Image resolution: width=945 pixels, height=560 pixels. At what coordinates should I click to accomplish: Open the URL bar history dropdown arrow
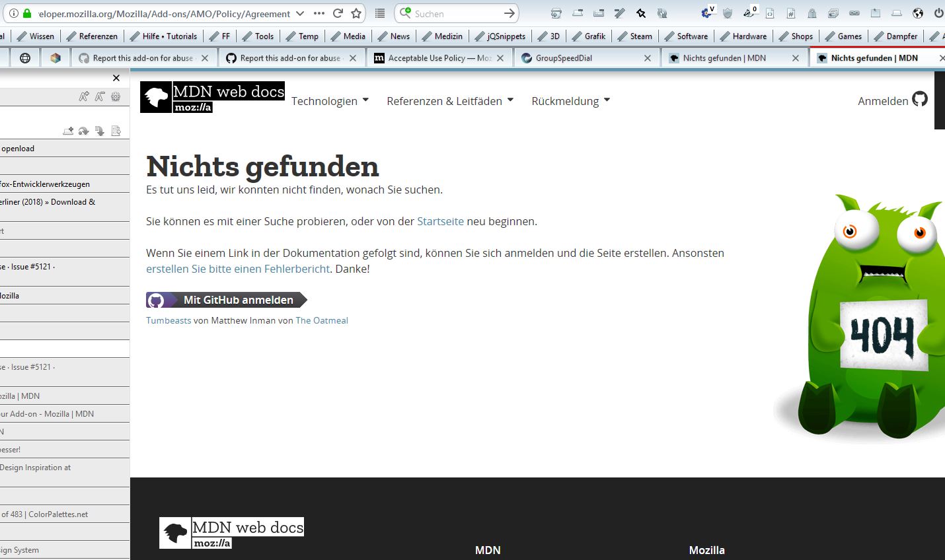coord(300,13)
